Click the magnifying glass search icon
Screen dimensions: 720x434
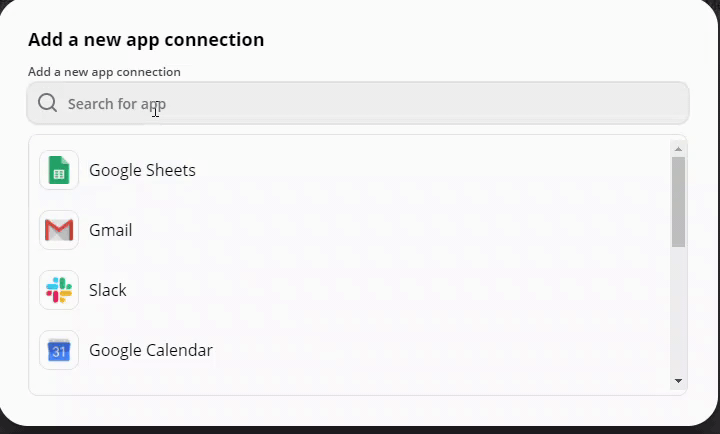point(48,103)
